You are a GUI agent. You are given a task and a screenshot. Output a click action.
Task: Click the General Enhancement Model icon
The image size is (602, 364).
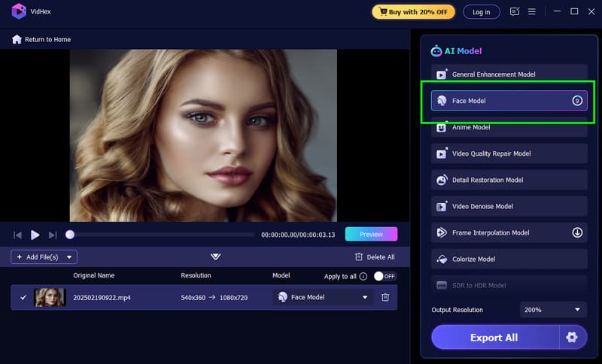[x=442, y=74]
